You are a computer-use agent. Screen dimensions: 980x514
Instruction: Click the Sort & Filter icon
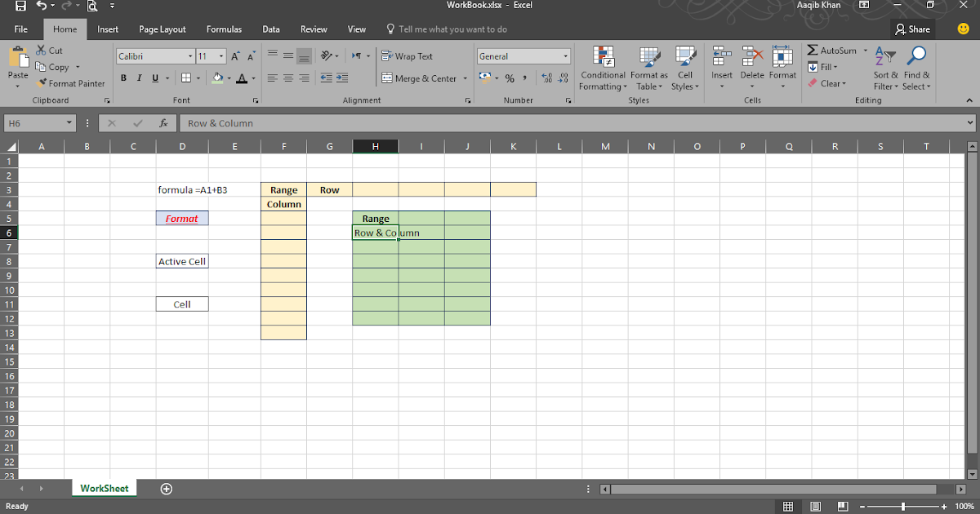tap(884, 68)
